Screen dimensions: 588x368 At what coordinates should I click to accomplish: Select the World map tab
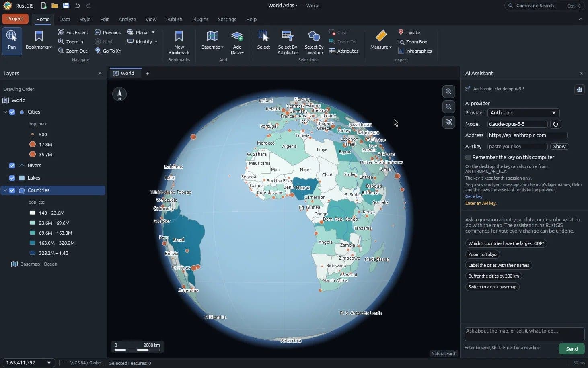tap(125, 73)
